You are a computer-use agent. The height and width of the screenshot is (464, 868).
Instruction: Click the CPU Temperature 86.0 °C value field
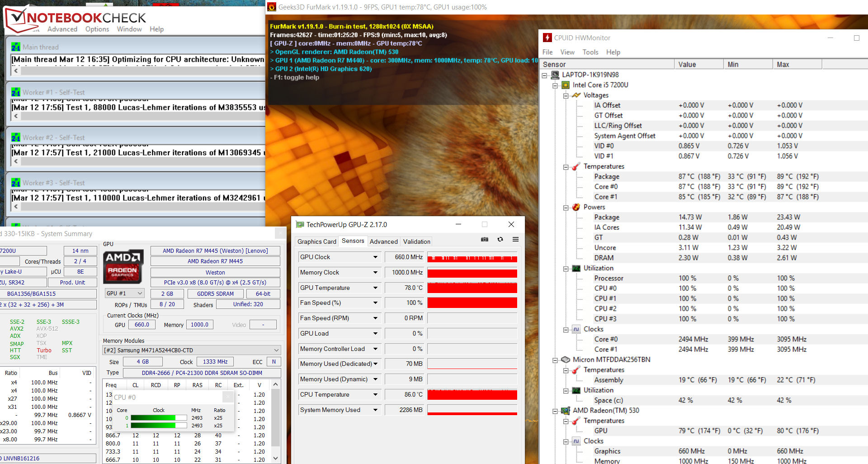pos(404,394)
